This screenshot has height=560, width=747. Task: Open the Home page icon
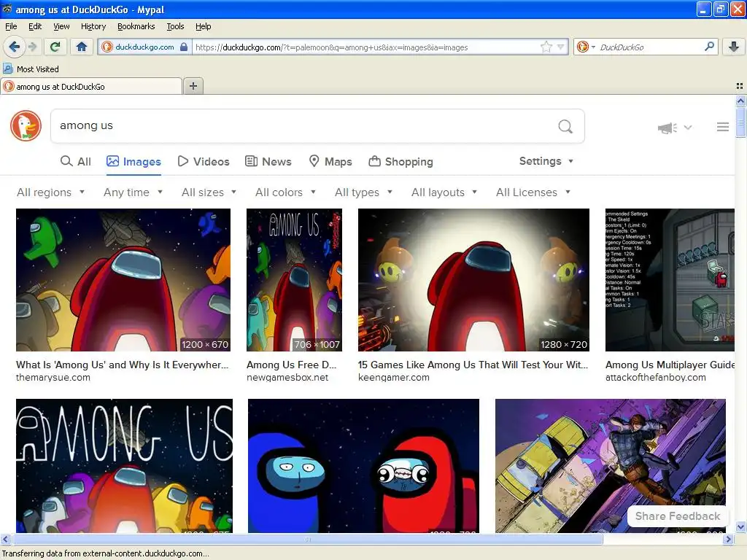coord(82,47)
